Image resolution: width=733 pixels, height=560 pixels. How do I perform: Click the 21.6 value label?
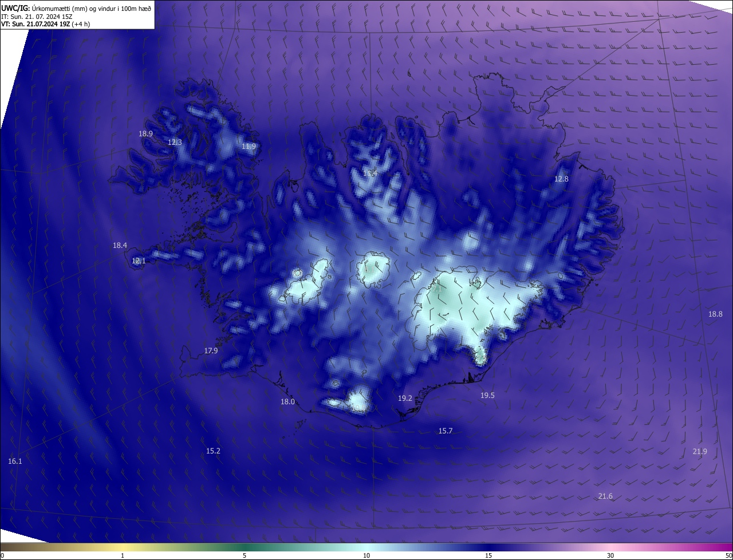605,496
